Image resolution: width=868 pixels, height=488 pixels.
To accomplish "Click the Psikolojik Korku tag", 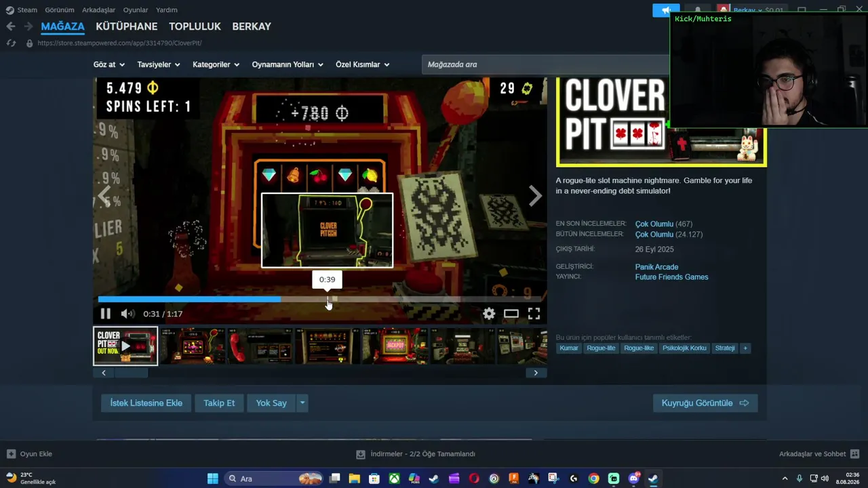I will (684, 348).
